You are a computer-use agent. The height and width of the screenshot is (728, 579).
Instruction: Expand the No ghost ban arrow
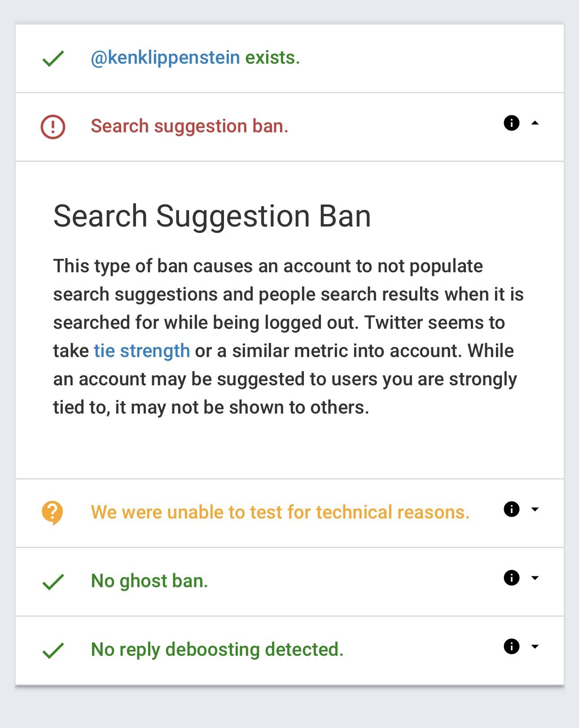click(535, 578)
